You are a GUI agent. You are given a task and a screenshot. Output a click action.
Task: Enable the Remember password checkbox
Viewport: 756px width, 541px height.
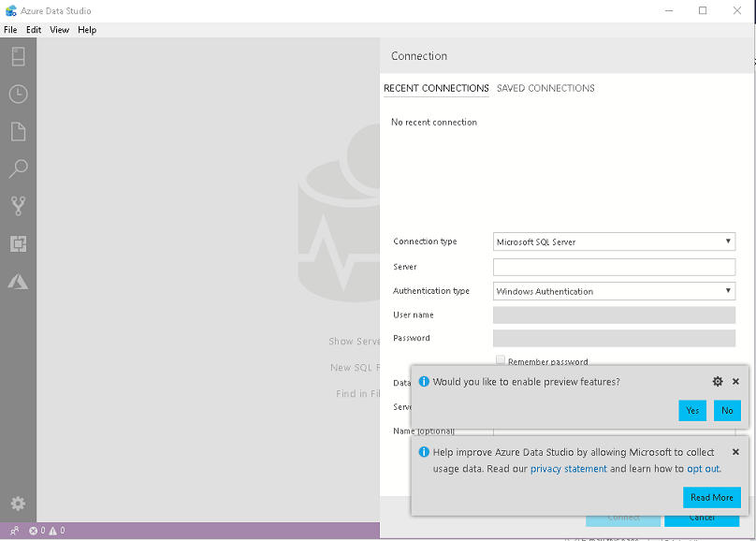click(501, 360)
